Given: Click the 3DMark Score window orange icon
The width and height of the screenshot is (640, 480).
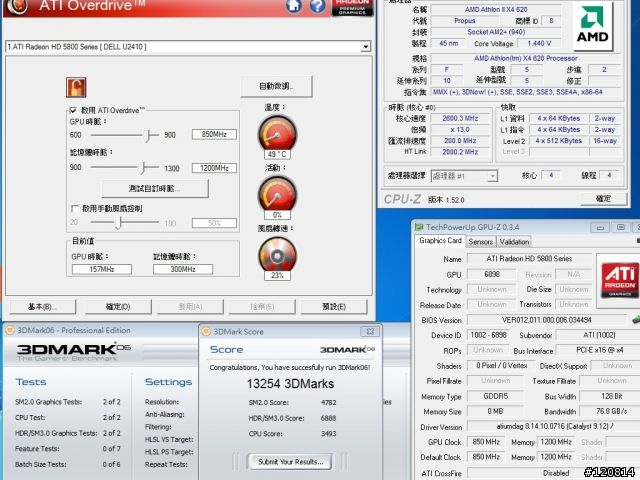Looking at the screenshot, I should tap(207, 331).
